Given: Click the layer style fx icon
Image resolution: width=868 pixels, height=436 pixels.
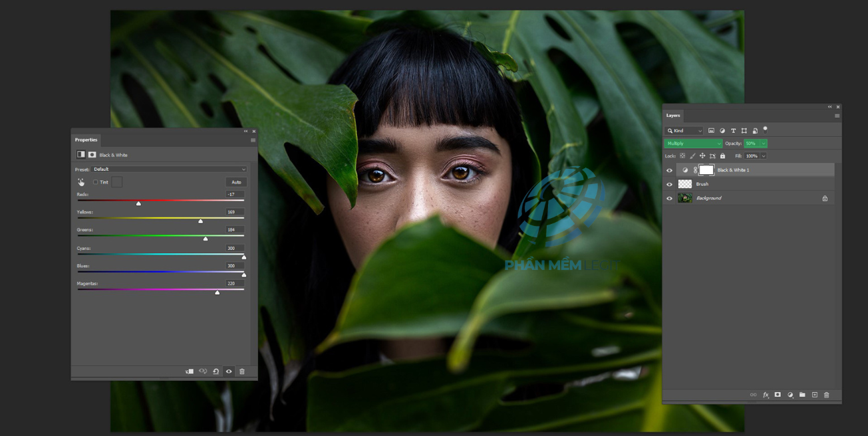Looking at the screenshot, I should click(766, 395).
